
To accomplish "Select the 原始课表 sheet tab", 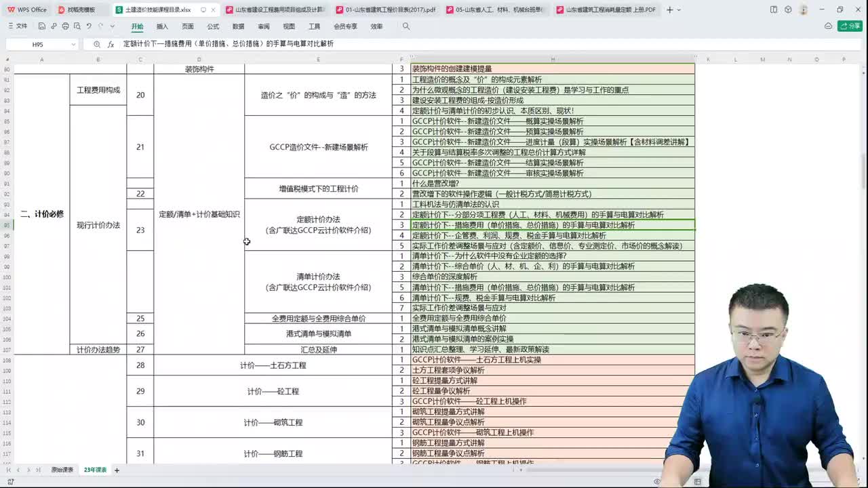I will [x=62, y=470].
